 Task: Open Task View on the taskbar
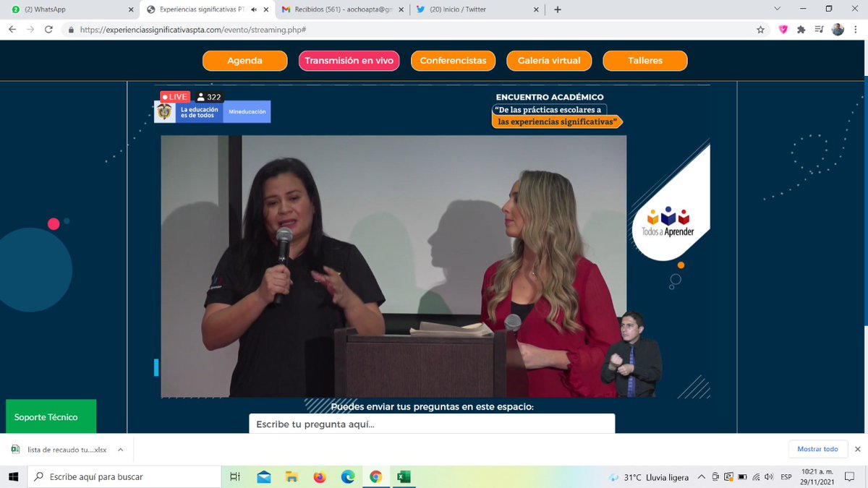click(x=235, y=476)
